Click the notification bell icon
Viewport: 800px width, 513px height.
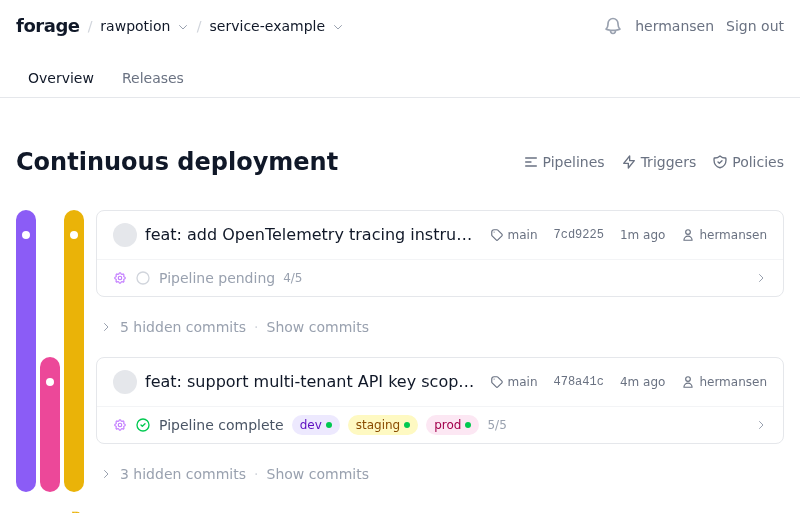click(613, 26)
